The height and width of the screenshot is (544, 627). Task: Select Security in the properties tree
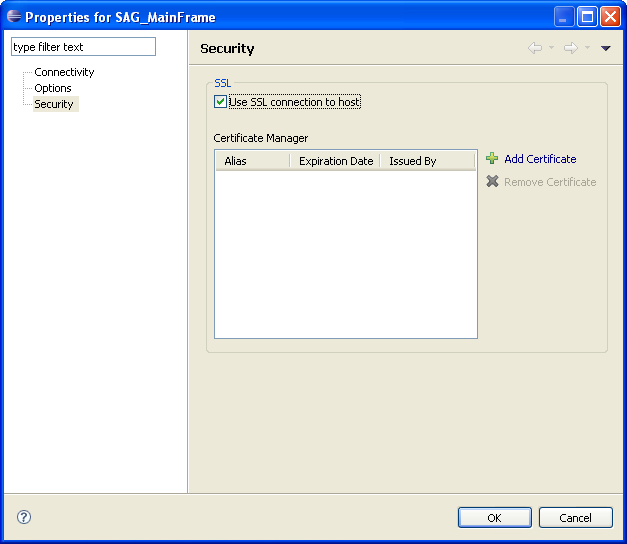(54, 104)
